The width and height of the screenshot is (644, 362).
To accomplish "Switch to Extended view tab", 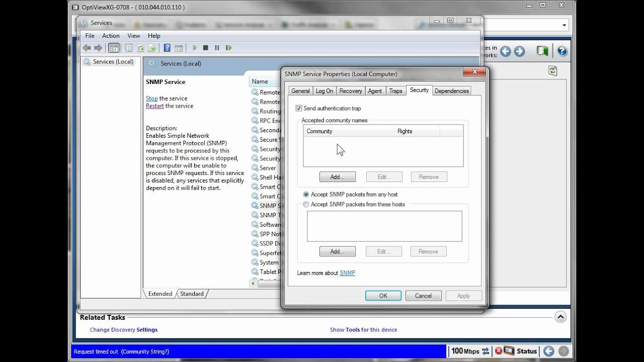I will (160, 294).
